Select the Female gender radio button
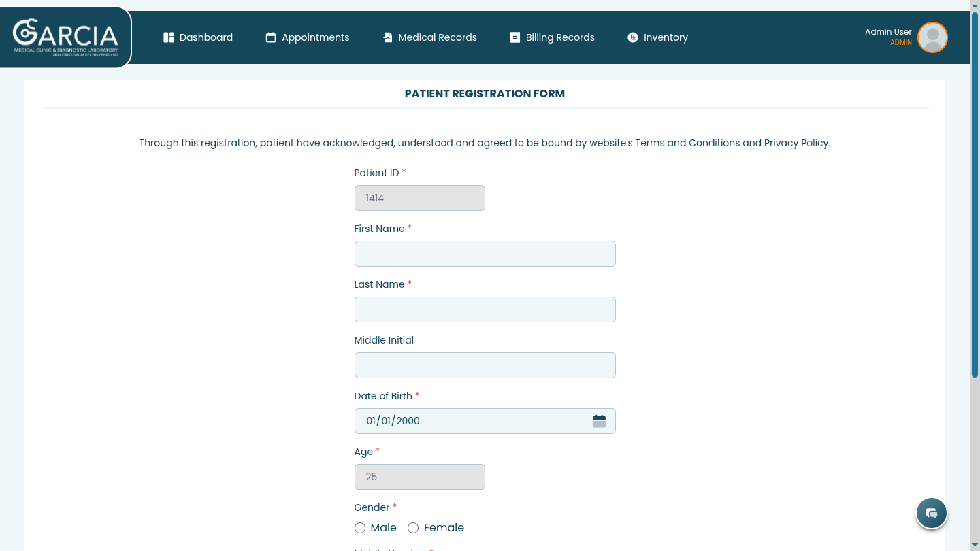Viewport: 980px width, 551px height. click(x=413, y=528)
